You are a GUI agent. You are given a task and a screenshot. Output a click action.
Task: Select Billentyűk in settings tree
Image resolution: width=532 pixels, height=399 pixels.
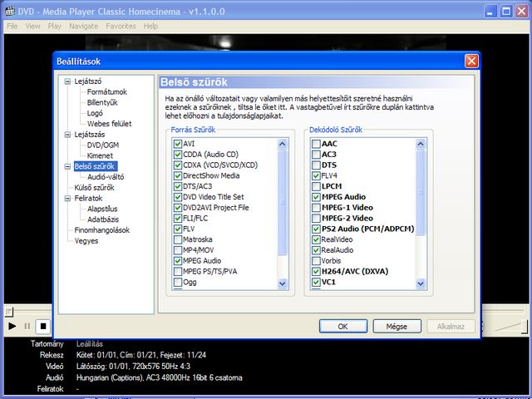pos(102,102)
